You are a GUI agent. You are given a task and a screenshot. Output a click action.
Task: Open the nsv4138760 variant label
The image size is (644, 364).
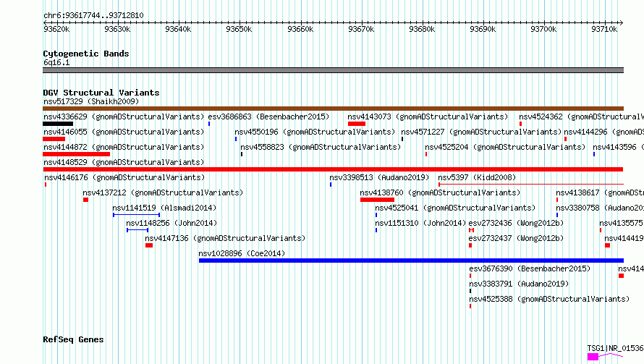[x=440, y=192]
